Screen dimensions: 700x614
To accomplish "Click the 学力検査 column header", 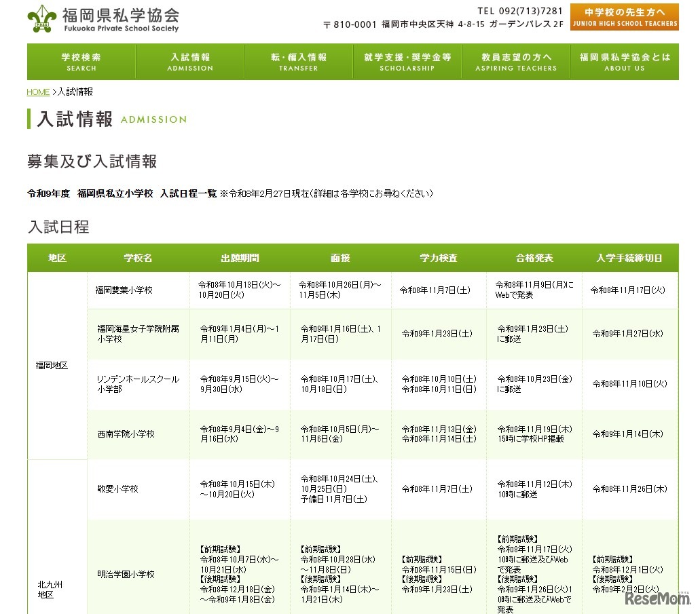I will (x=439, y=258).
